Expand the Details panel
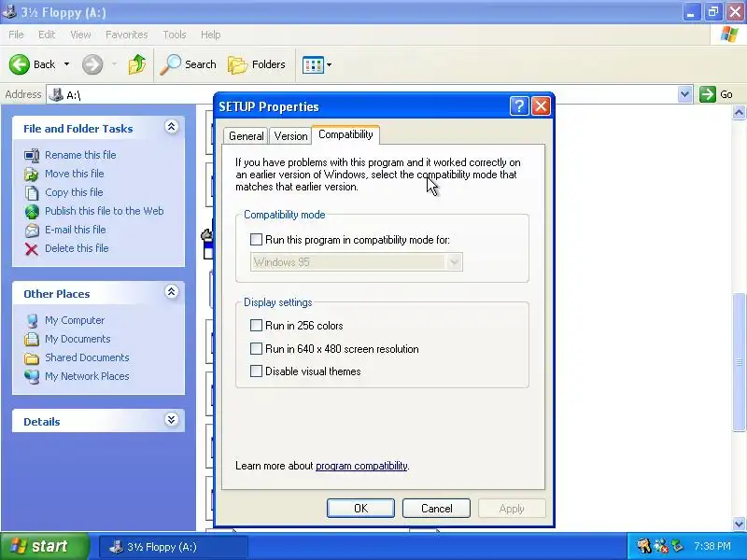This screenshot has width=747, height=560. [172, 419]
